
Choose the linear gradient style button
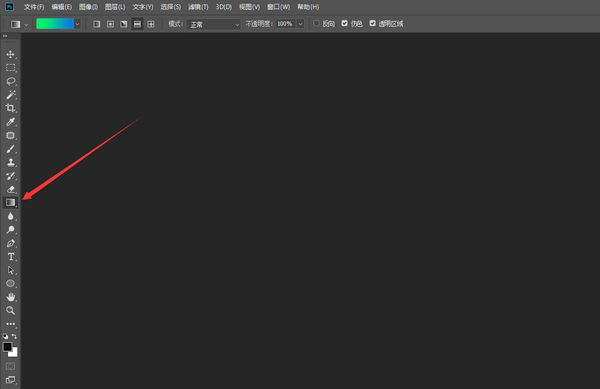96,24
